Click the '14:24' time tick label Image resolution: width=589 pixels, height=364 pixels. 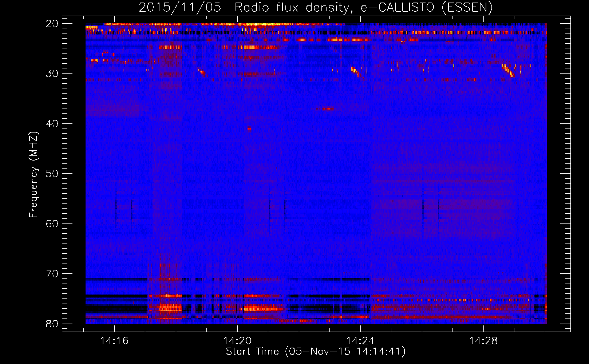[x=360, y=341]
